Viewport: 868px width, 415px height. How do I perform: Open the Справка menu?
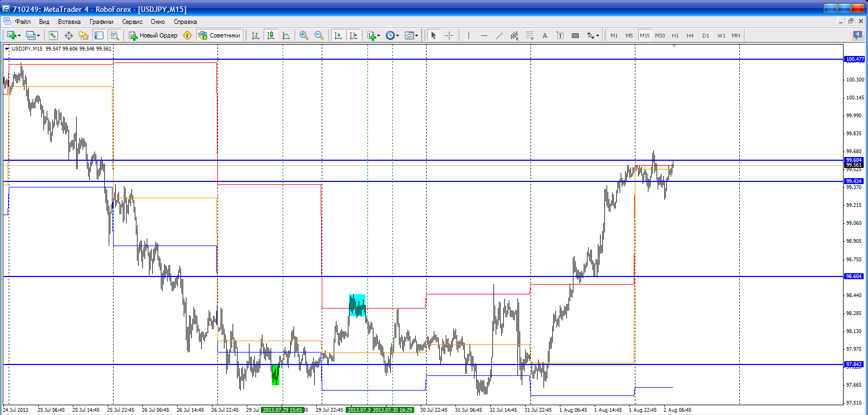click(185, 22)
